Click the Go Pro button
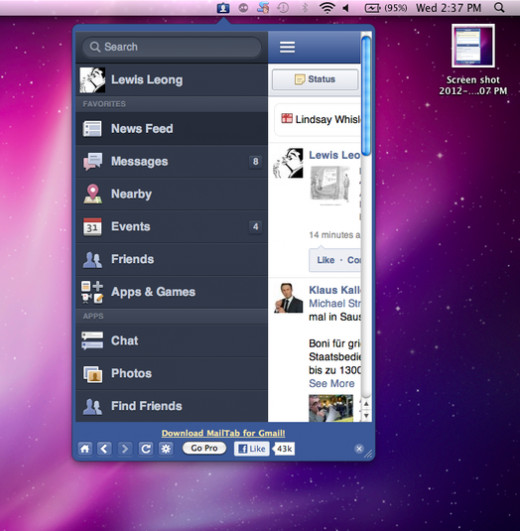The image size is (520, 531). pos(204,448)
